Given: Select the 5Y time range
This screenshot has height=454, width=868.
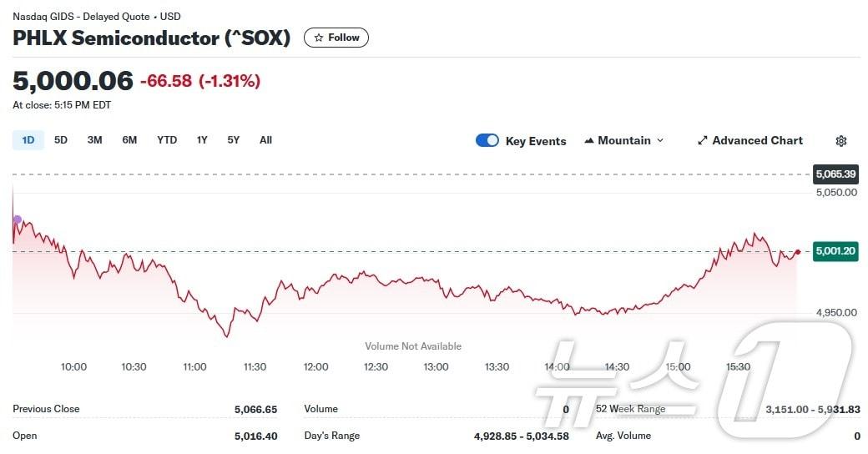Looking at the screenshot, I should (x=234, y=140).
